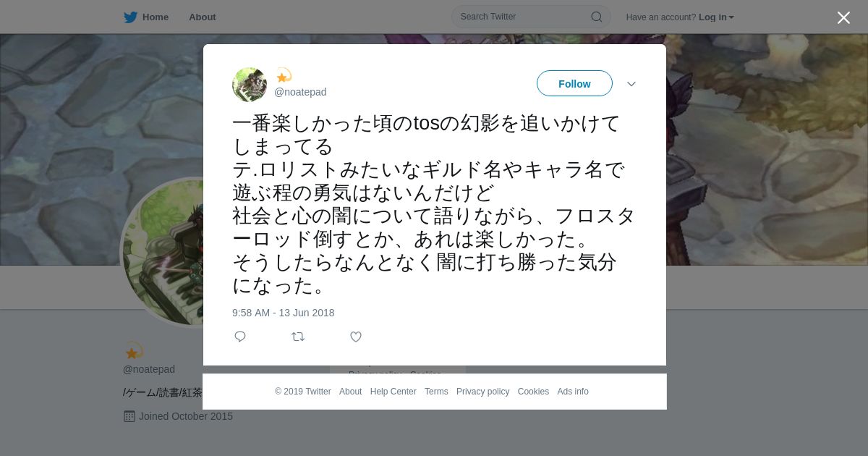Retweet the tweet using retweet icon
Image resolution: width=868 pixels, height=456 pixels.
coord(298,337)
